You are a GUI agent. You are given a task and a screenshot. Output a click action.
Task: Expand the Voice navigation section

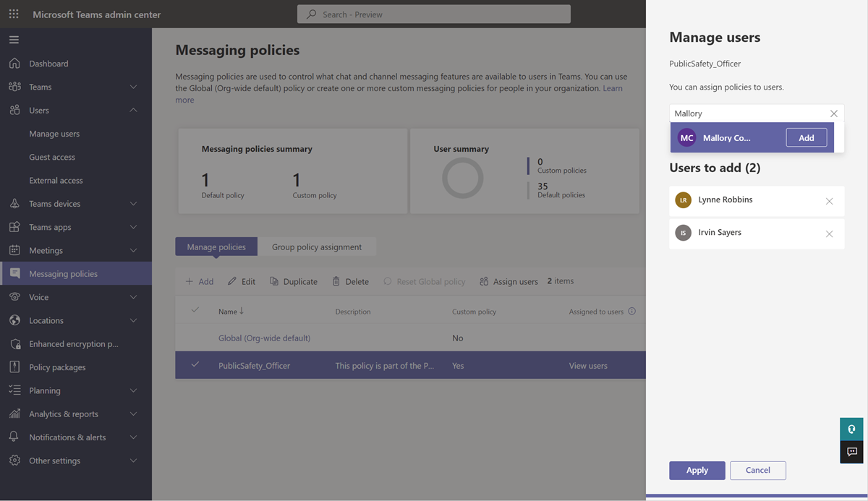(x=133, y=297)
